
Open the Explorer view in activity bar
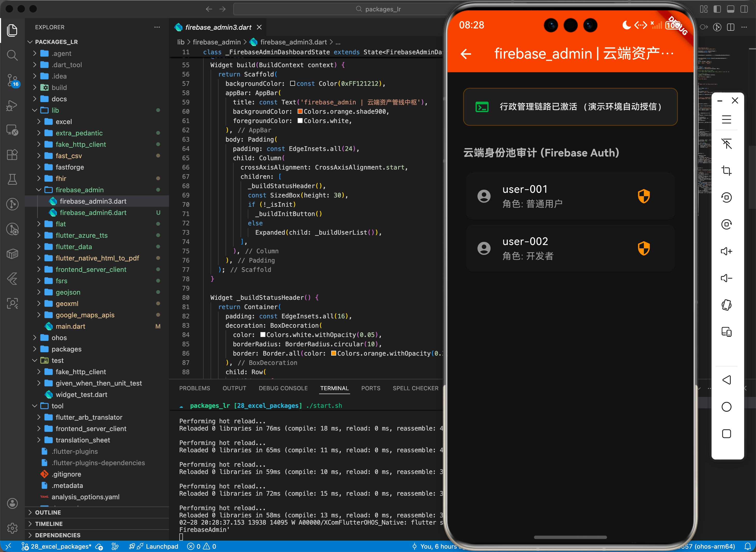click(12, 30)
